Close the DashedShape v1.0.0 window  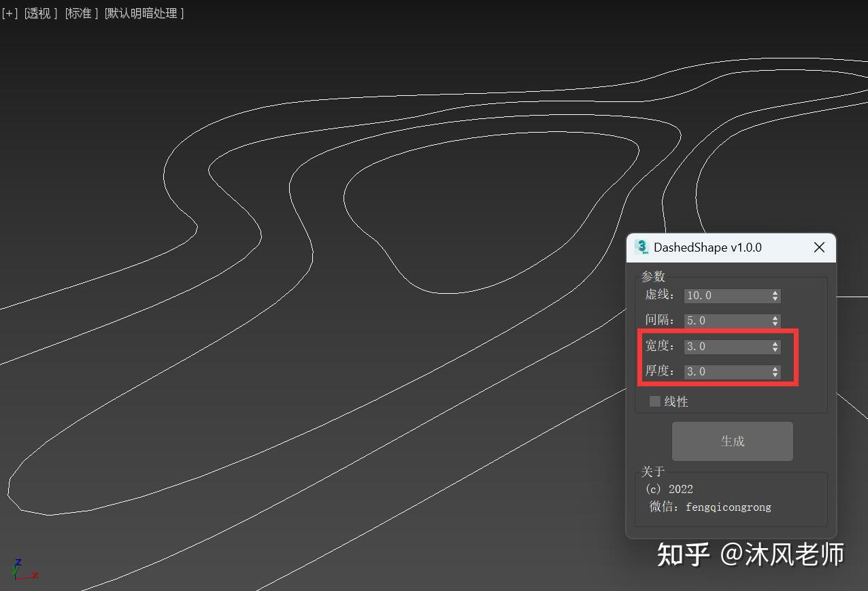(x=819, y=247)
